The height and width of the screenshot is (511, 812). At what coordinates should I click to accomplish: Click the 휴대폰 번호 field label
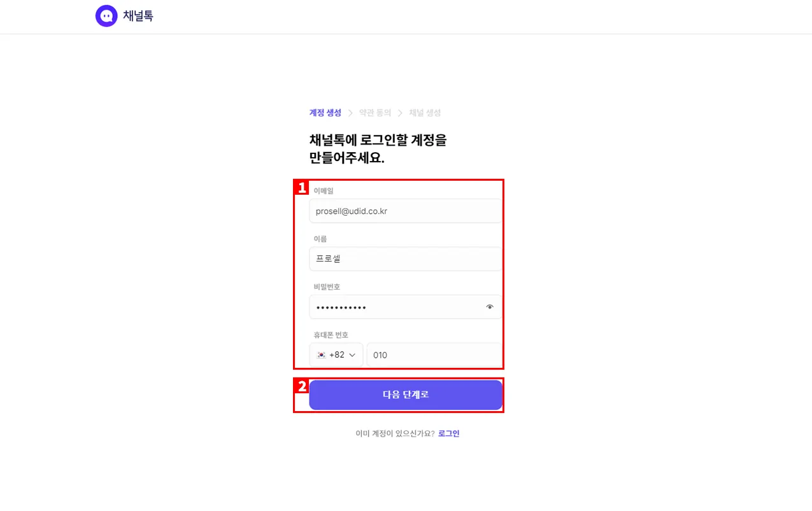(331, 335)
